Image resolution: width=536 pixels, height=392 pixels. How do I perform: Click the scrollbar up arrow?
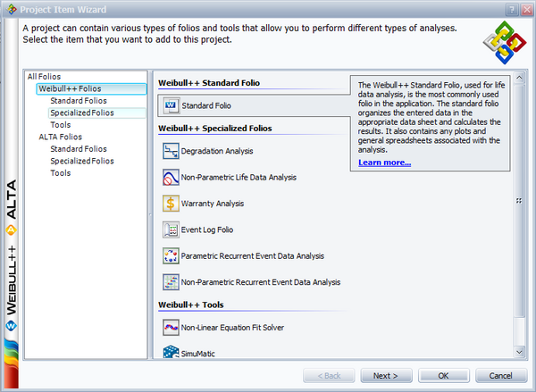pos(519,78)
